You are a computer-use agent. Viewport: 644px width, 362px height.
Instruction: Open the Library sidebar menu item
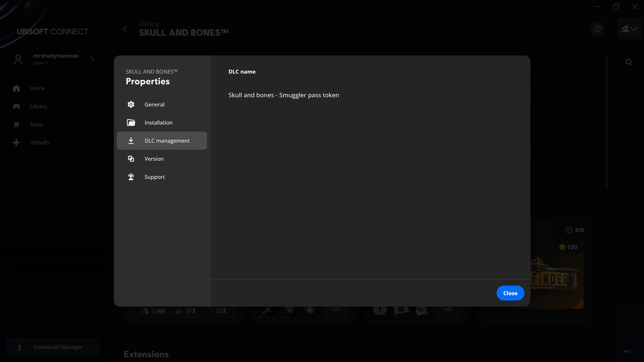point(39,106)
